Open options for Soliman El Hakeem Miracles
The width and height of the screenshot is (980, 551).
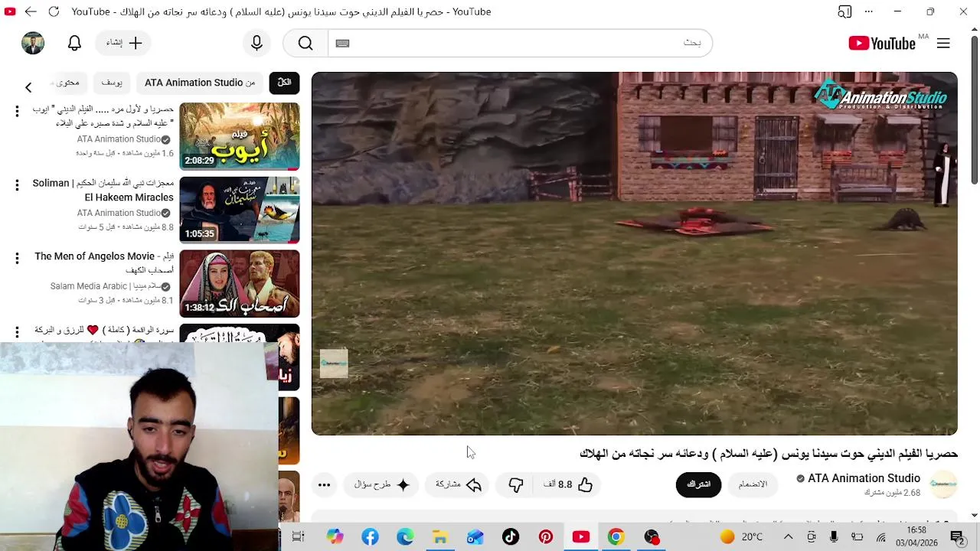tap(17, 185)
